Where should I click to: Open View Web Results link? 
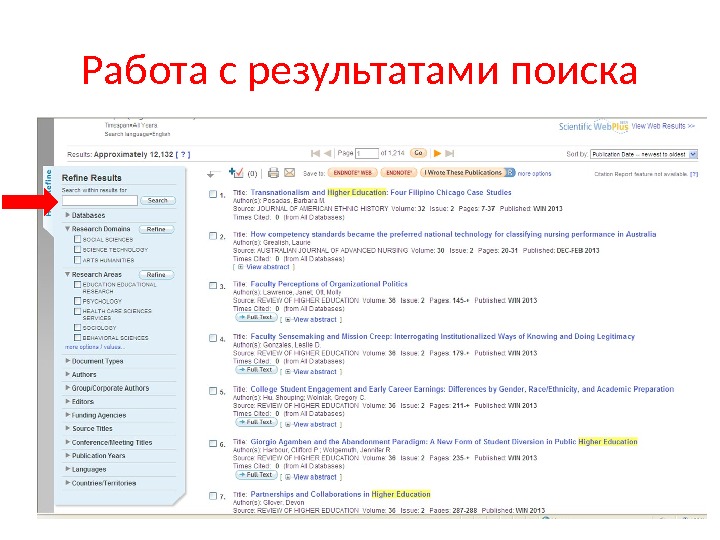[x=663, y=126]
